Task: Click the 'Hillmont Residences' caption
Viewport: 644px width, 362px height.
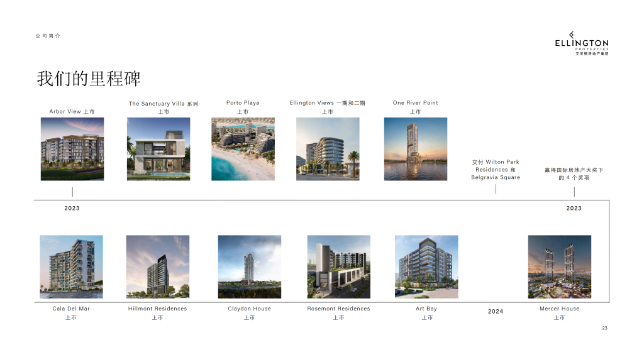Action: point(157,309)
